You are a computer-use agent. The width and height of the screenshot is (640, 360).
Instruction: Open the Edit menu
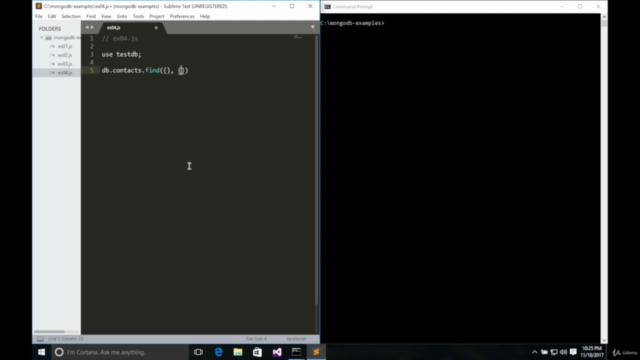tap(52, 16)
